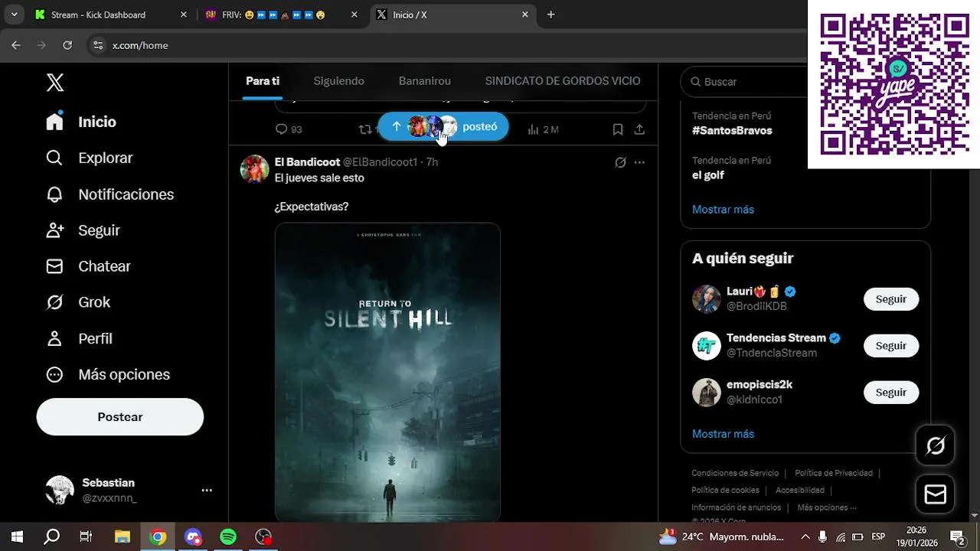The height and width of the screenshot is (551, 980).
Task: Switch to the Siguiendo tab
Action: [x=338, y=81]
